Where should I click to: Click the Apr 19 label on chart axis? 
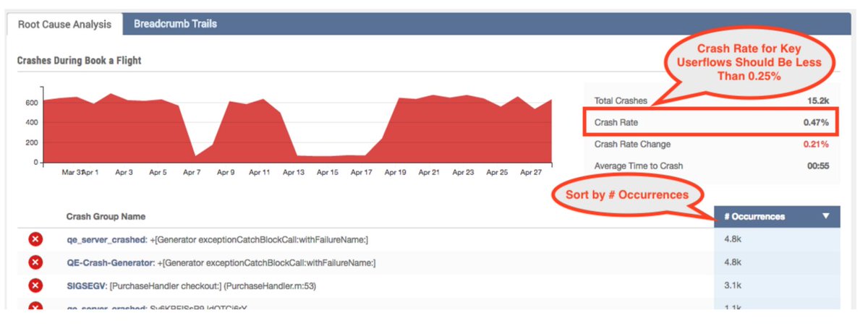tap(396, 173)
